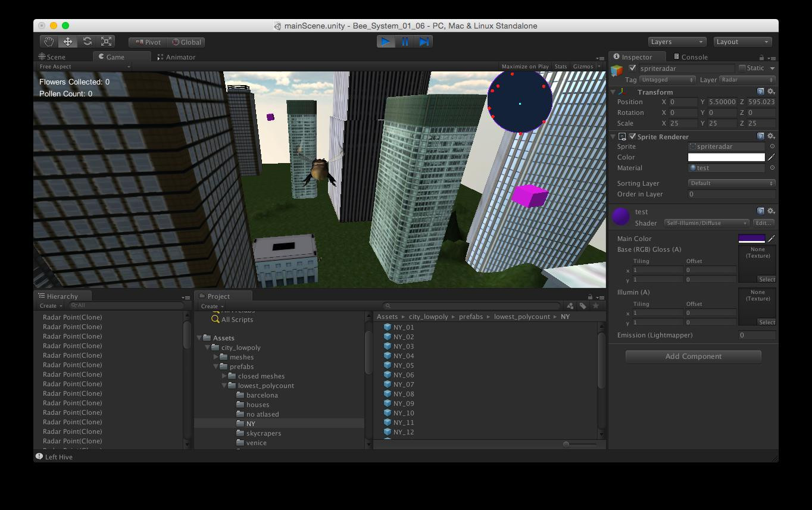Open the Layers dropdown
The height and width of the screenshot is (510, 812).
tap(677, 42)
